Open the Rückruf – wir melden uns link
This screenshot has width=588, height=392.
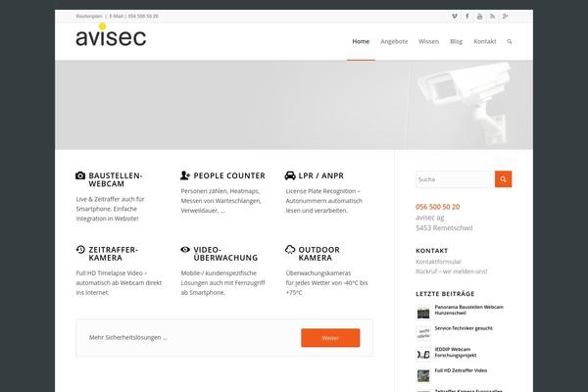point(452,271)
